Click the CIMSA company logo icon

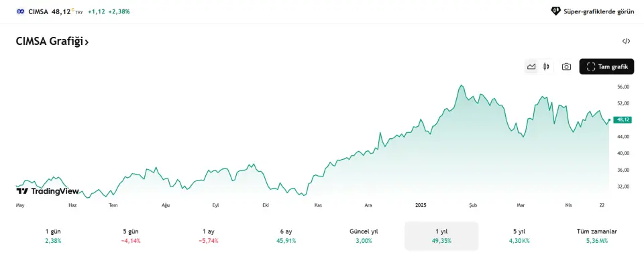point(21,11)
